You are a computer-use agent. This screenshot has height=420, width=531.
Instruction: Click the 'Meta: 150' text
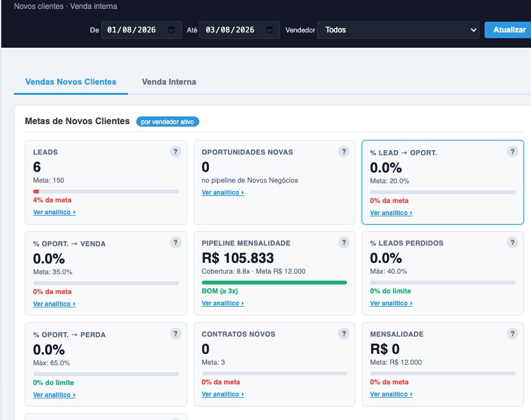(48, 180)
